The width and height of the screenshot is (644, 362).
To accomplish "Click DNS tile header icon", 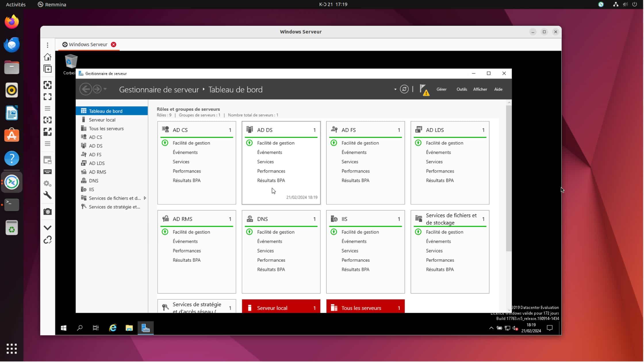I will point(250,219).
